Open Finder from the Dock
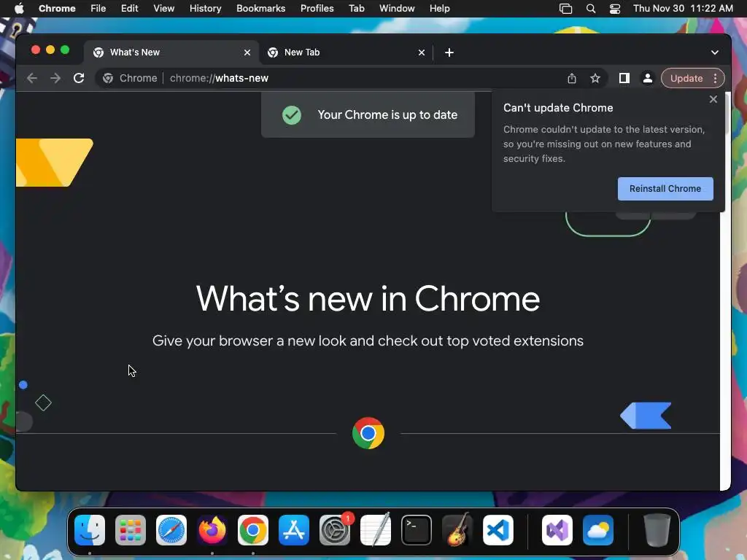Screen dimensions: 747x560 90,529
